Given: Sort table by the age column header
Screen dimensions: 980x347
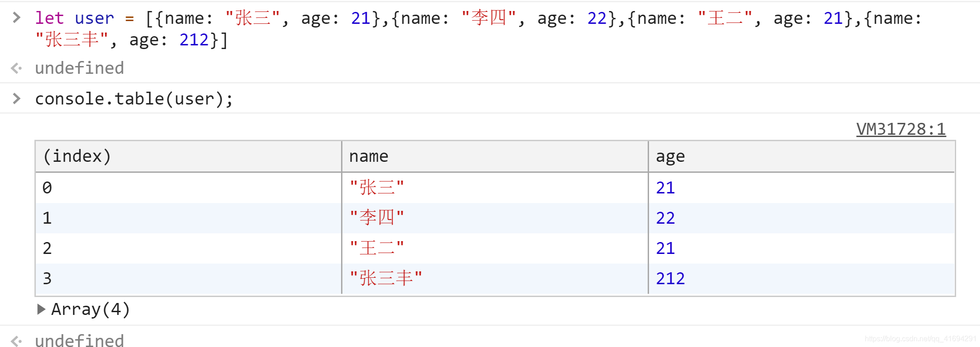Looking at the screenshot, I should click(x=801, y=156).
